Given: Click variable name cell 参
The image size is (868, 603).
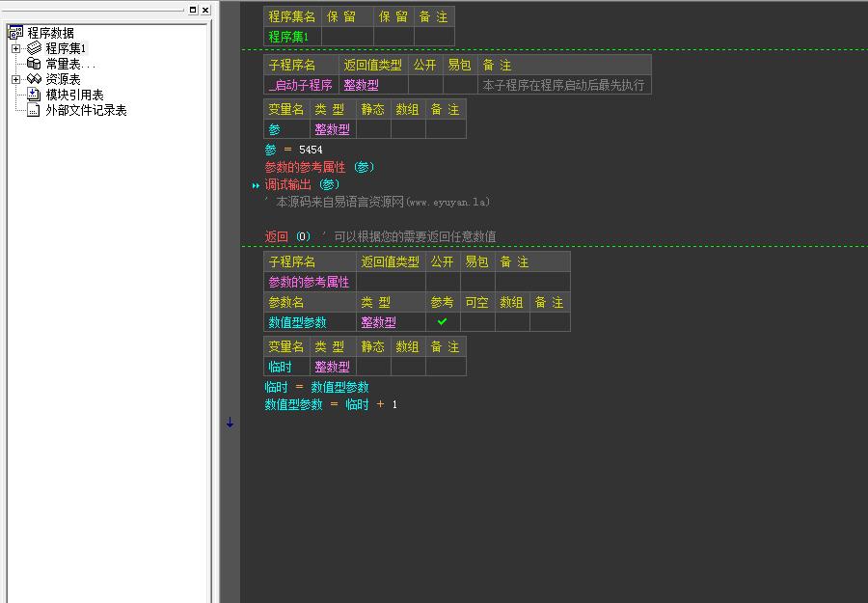Looking at the screenshot, I should 286,129.
